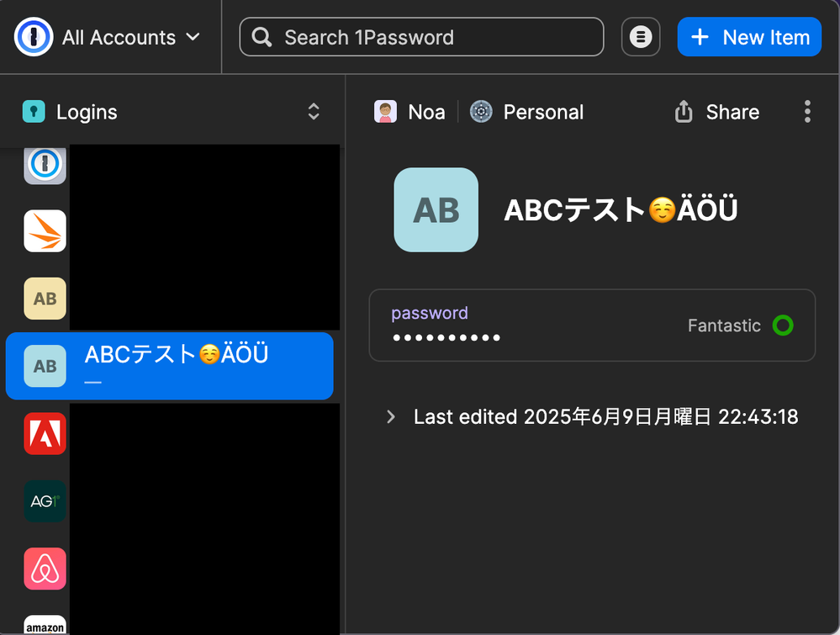Image resolution: width=840 pixels, height=635 pixels.
Task: Open the Amazon login item
Action: point(45,624)
